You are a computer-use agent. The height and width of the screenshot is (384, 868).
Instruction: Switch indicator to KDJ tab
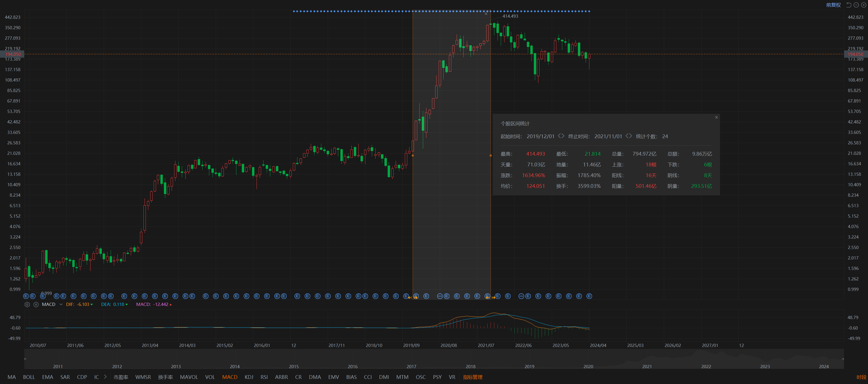pos(249,377)
